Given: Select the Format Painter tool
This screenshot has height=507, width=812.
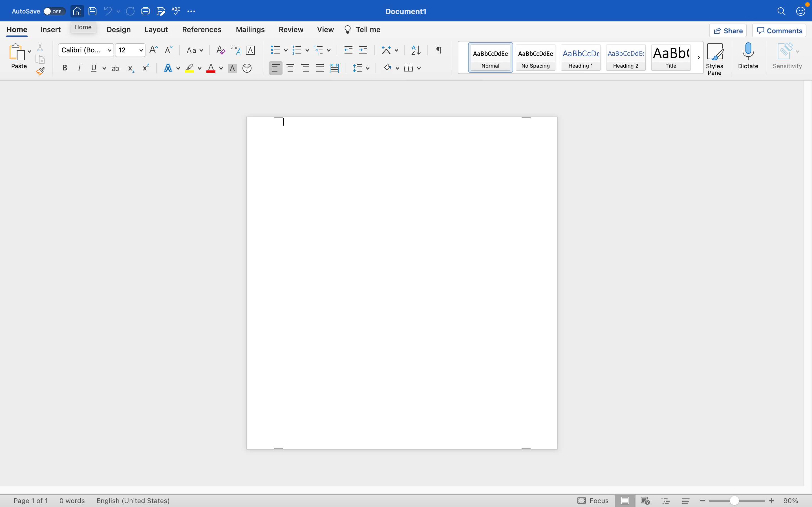Looking at the screenshot, I should (40, 71).
